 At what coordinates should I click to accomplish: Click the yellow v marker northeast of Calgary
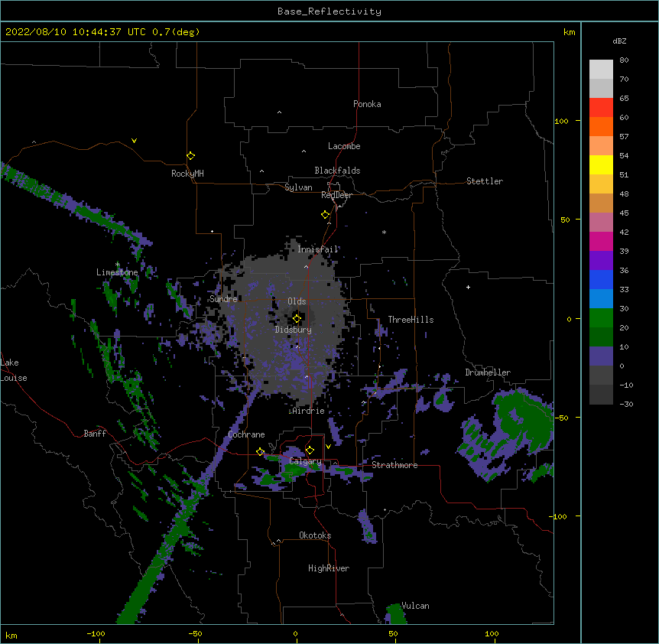pos(328,447)
